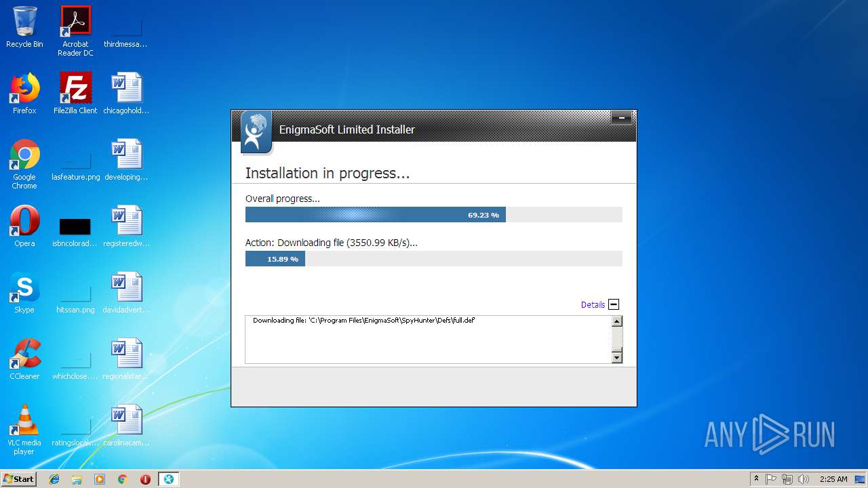Viewport: 868px width, 488px height.
Task: Open volume speaker tray icon
Action: 804,479
